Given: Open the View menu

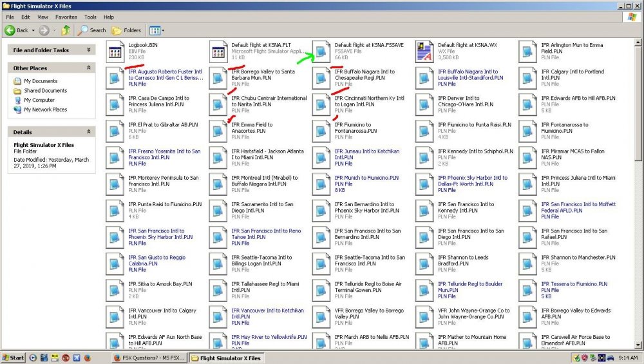Looking at the screenshot, I should (x=43, y=17).
